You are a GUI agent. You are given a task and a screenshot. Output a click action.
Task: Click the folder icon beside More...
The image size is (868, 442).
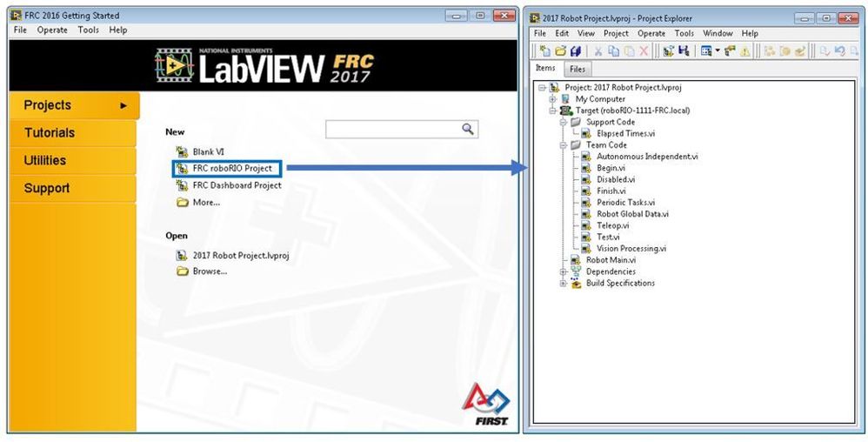point(182,202)
